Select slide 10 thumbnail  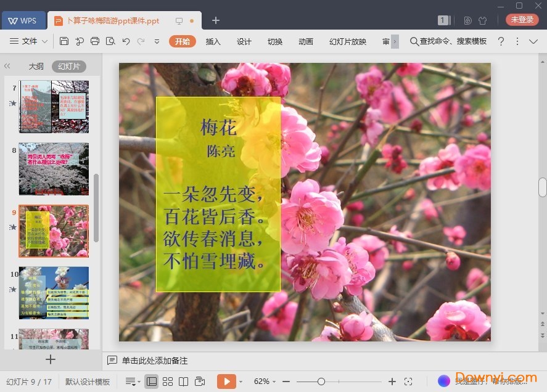54,292
